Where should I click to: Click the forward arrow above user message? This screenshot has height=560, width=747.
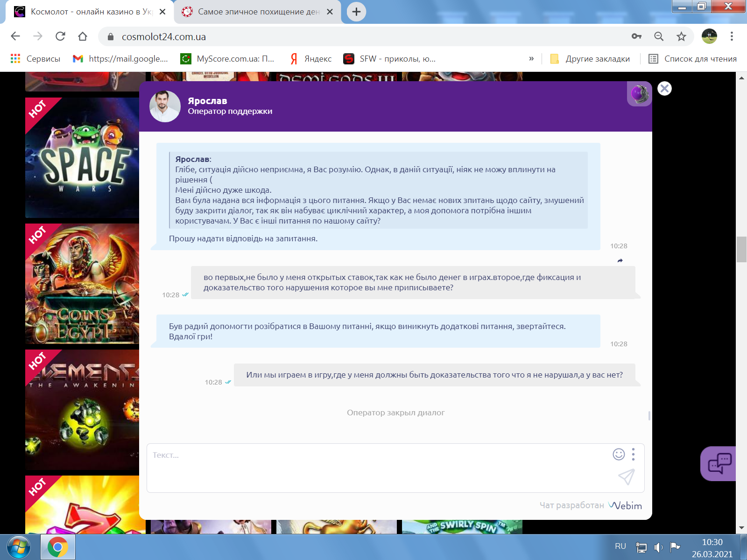(620, 260)
